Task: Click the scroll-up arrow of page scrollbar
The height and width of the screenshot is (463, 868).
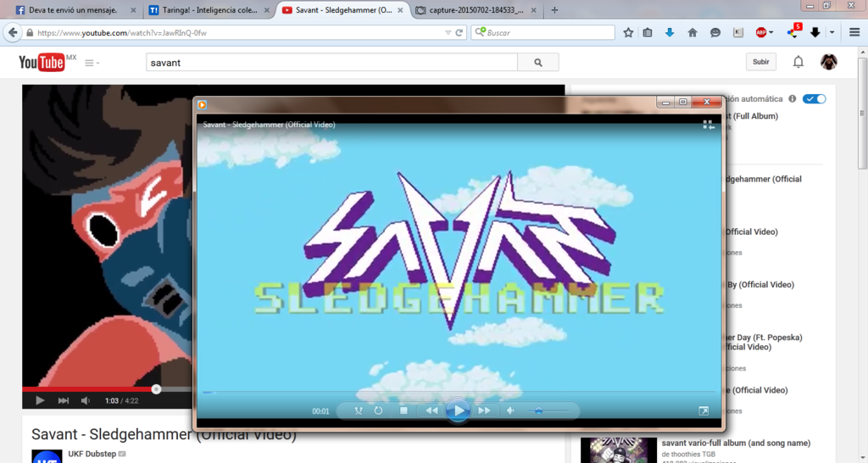Action: point(862,52)
